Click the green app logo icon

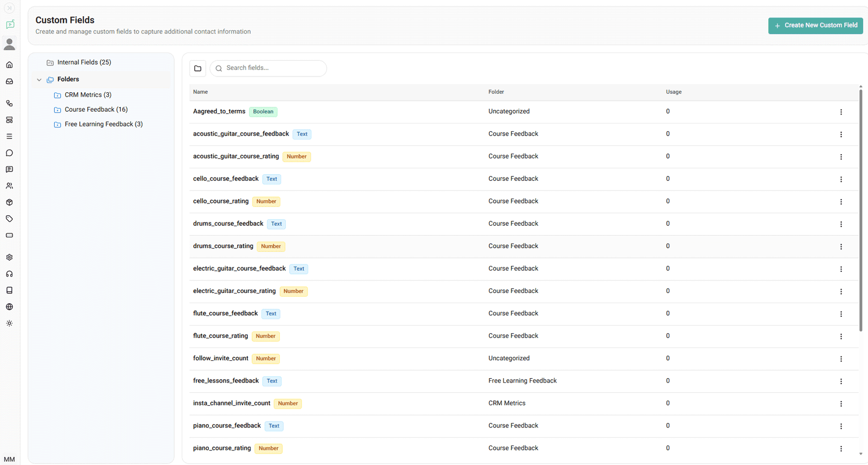(10, 24)
